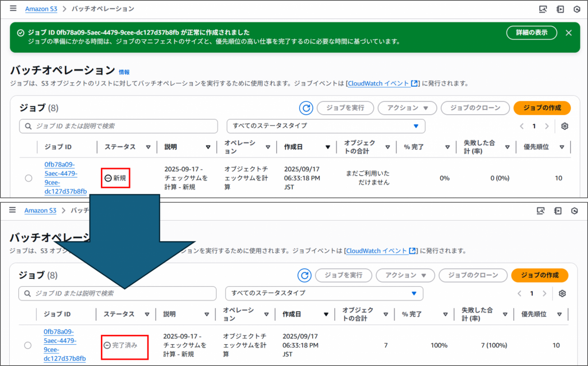Viewport: 588px width, 366px height.
Task: Click the 完了済み status icon in the job row
Action: pyautogui.click(x=107, y=345)
